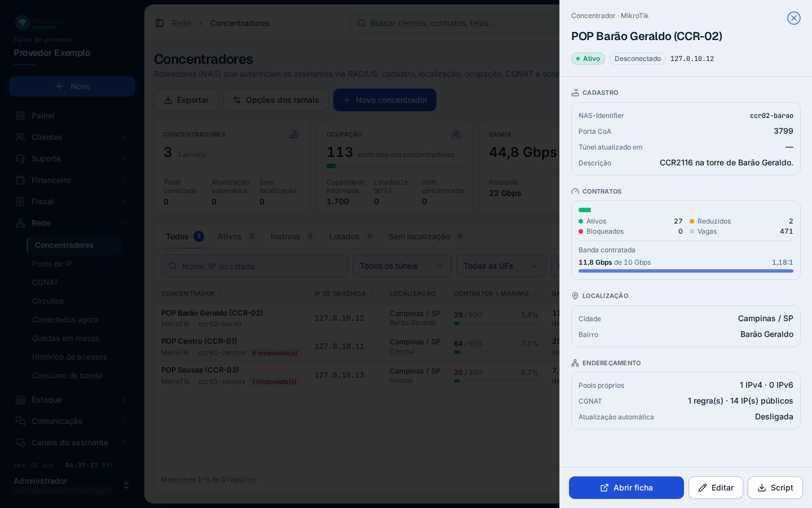The height and width of the screenshot is (508, 812).
Task: Switch to the Ativos tab
Action: coord(237,237)
